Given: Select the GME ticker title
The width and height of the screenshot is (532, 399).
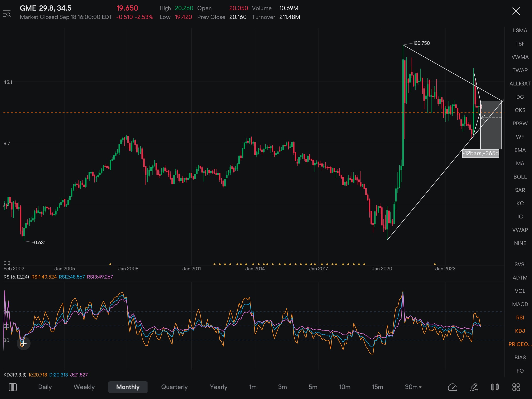Looking at the screenshot, I should pos(28,8).
